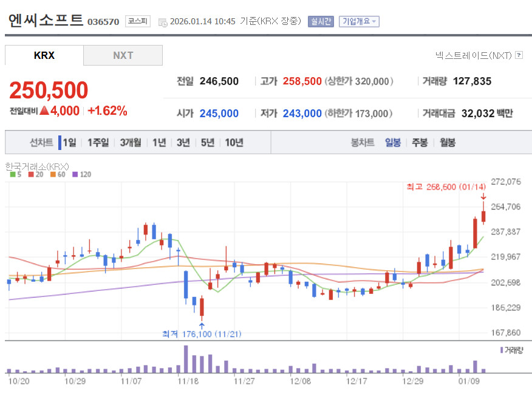Switch to the KRX tab
532x399 pixels.
(44, 55)
